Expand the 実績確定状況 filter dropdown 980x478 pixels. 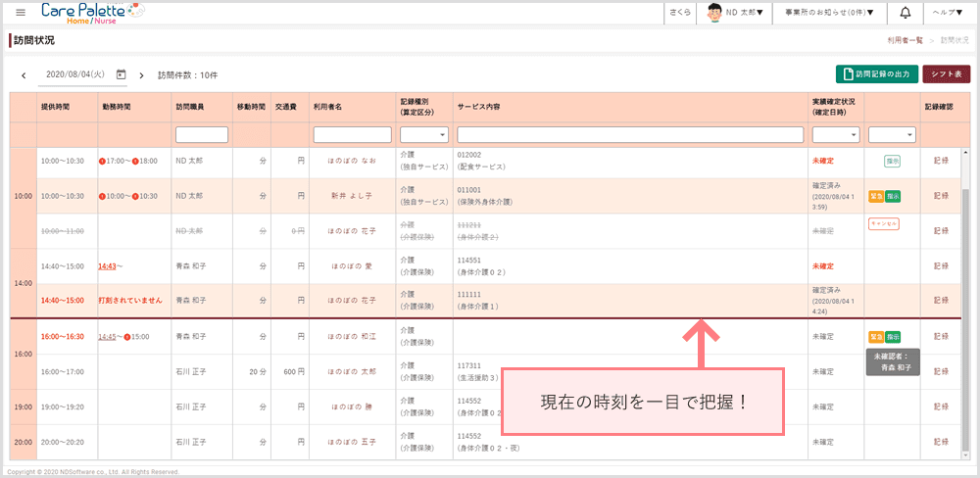(x=835, y=134)
